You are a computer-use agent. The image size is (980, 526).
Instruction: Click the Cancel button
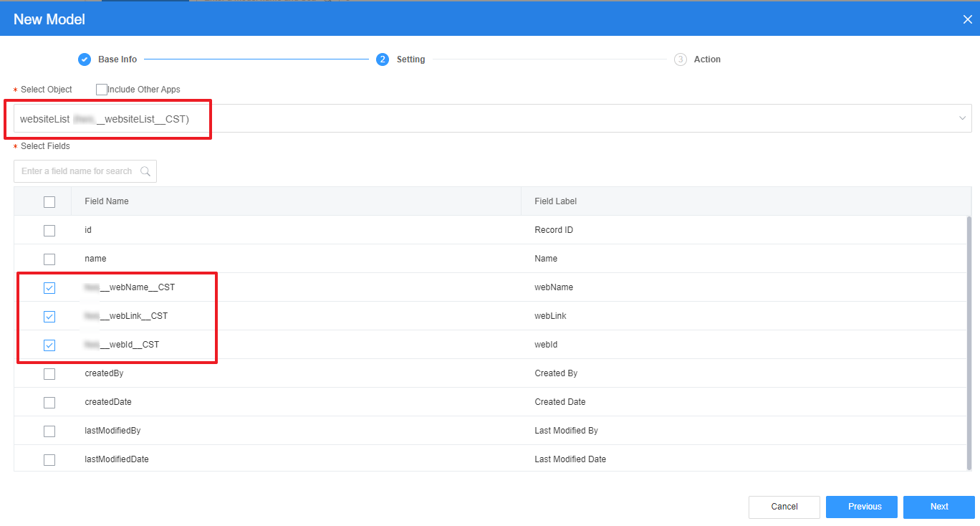[784, 507]
